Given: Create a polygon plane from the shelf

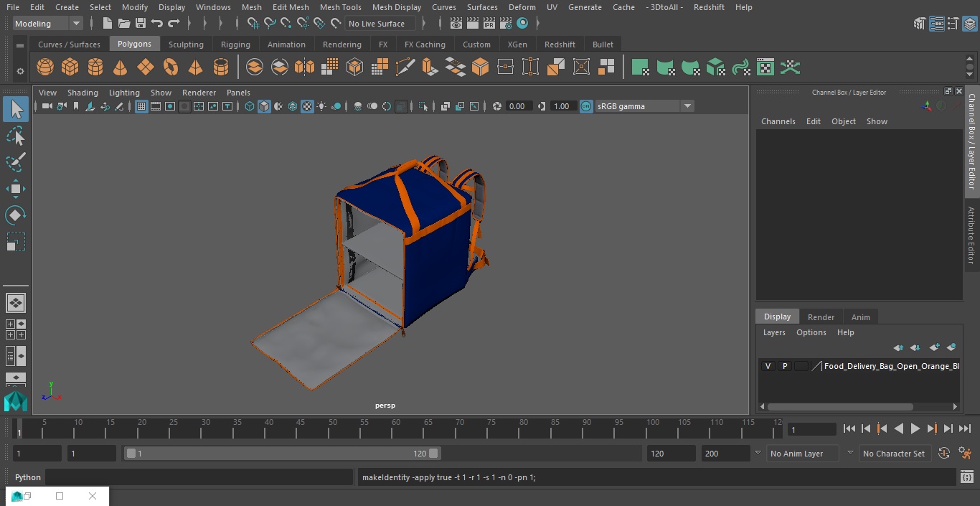Looking at the screenshot, I should 146,67.
